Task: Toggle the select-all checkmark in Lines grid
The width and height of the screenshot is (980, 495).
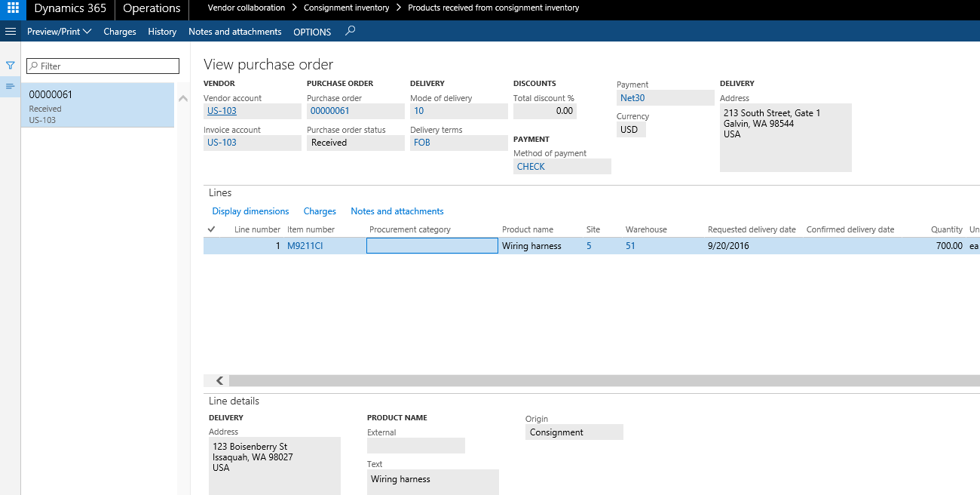Action: (211, 229)
